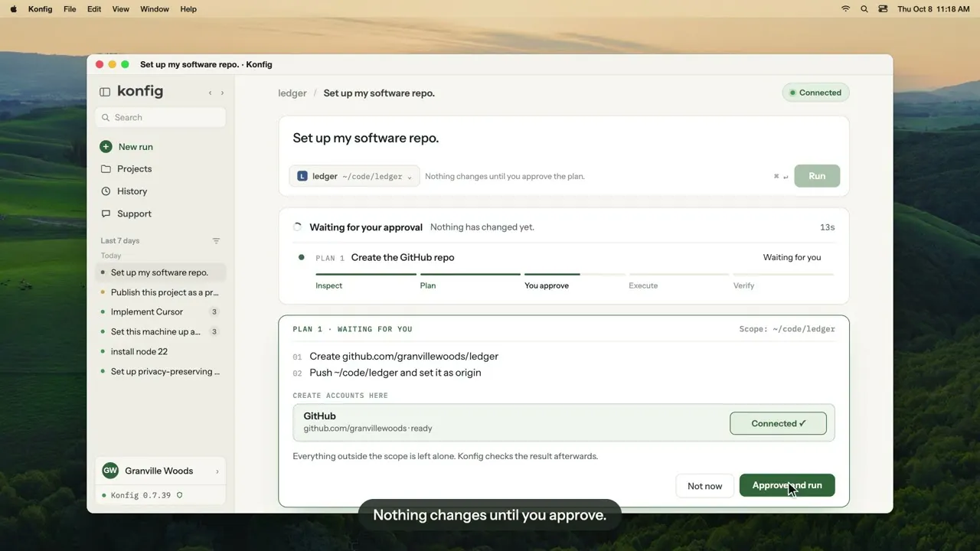Click the Search input field
The height and width of the screenshot is (551, 980).
[x=161, y=117]
